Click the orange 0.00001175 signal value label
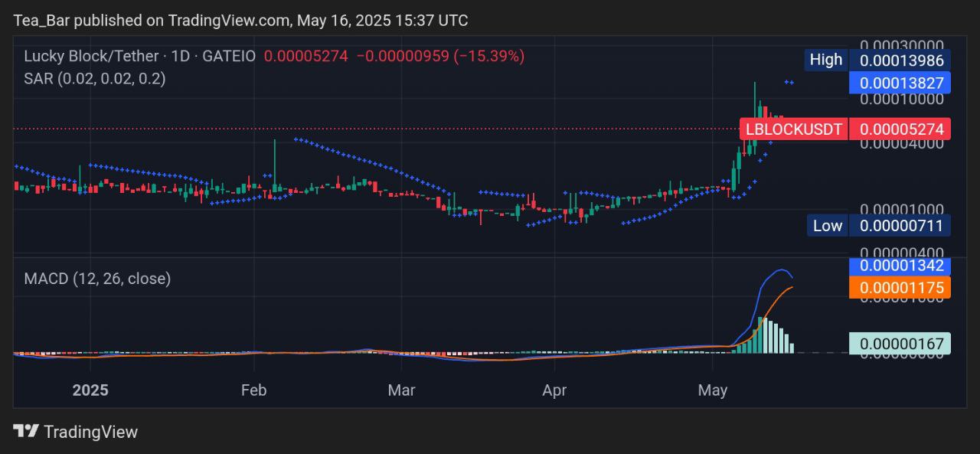This screenshot has height=454, width=980. click(901, 288)
